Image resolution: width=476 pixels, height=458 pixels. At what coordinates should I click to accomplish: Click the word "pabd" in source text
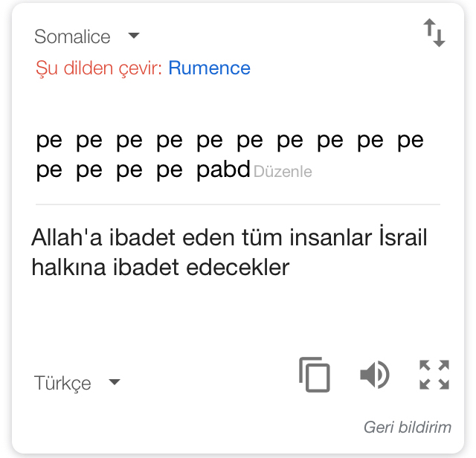[x=223, y=170]
